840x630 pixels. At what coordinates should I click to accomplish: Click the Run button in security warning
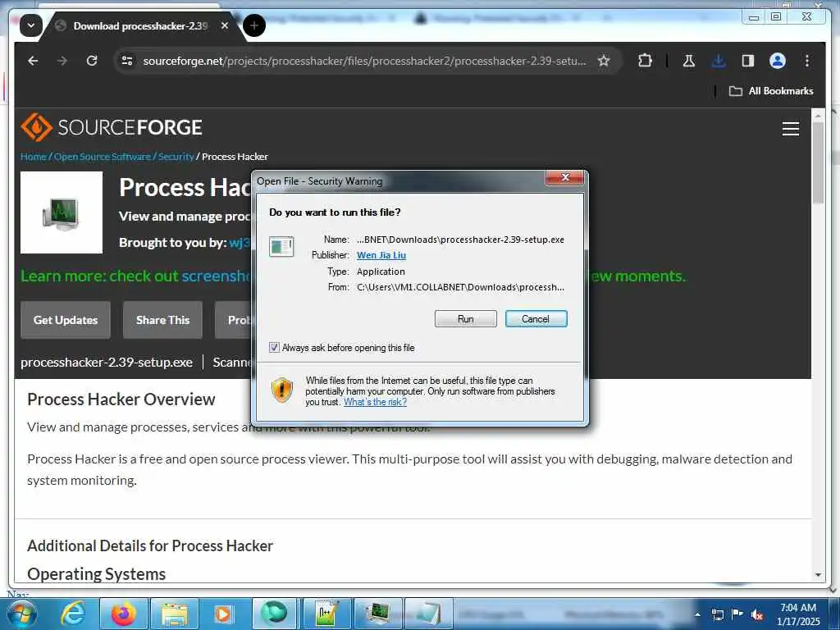466,319
